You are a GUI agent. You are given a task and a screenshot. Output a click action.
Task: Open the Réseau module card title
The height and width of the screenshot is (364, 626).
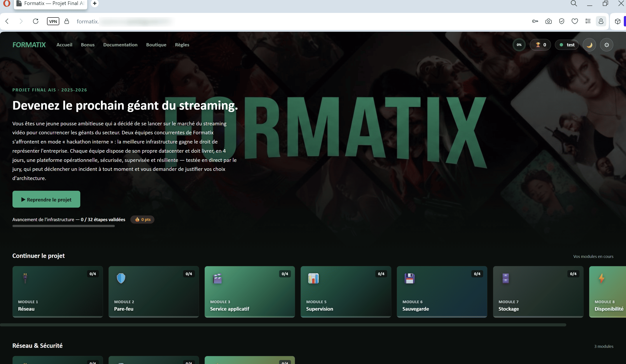26,309
